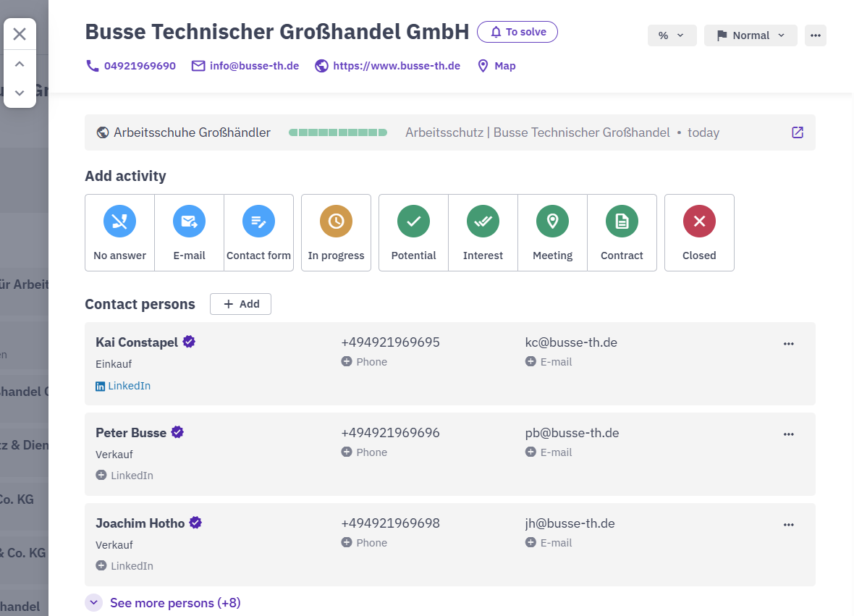This screenshot has height=616, width=854.
Task: Go to next record with down chevron
Action: 20,93
